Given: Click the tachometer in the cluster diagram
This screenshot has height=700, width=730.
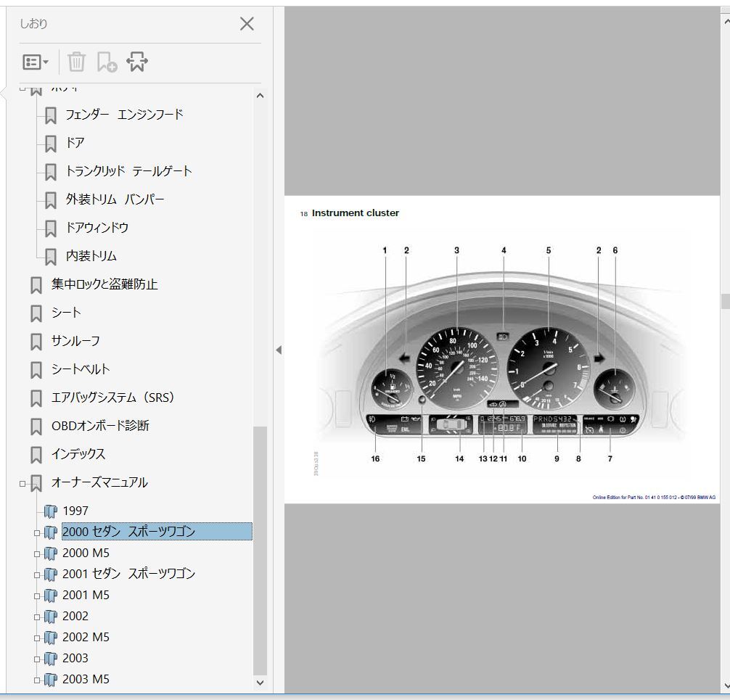Looking at the screenshot, I should (x=548, y=367).
